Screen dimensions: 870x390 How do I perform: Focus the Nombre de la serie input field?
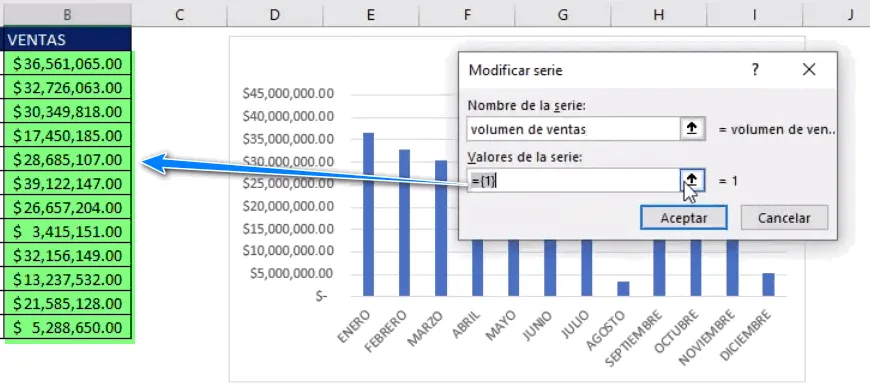pyautogui.click(x=574, y=129)
